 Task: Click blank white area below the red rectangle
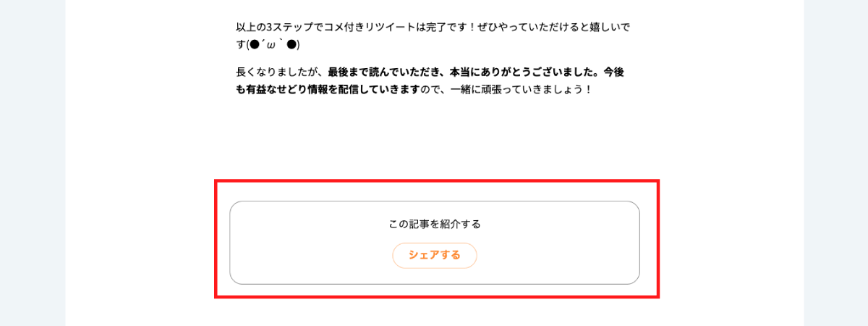434,313
